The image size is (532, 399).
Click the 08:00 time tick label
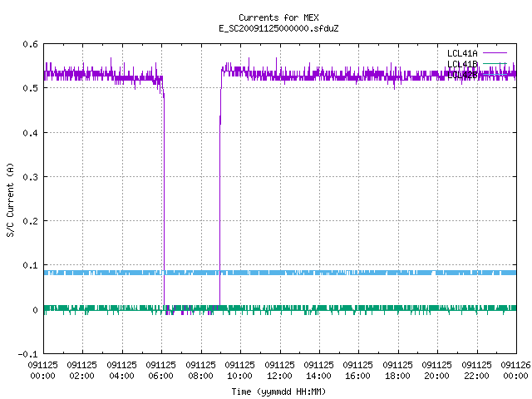click(x=200, y=376)
